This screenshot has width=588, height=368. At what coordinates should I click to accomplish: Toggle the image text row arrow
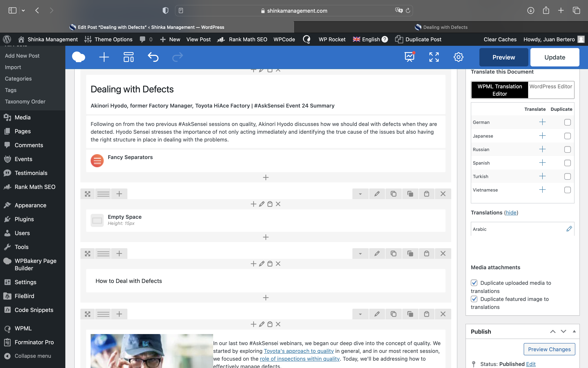(360, 314)
